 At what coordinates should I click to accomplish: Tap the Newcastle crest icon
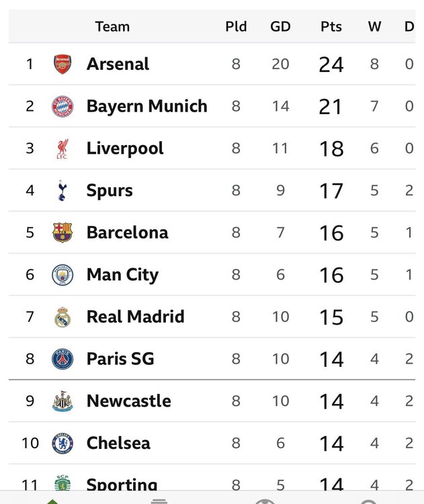click(x=62, y=401)
